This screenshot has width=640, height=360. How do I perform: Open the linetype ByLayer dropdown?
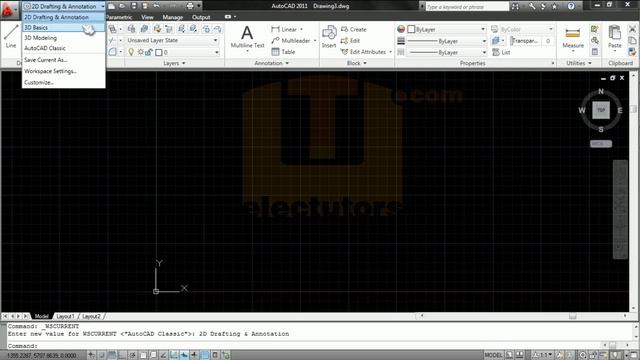pos(447,52)
